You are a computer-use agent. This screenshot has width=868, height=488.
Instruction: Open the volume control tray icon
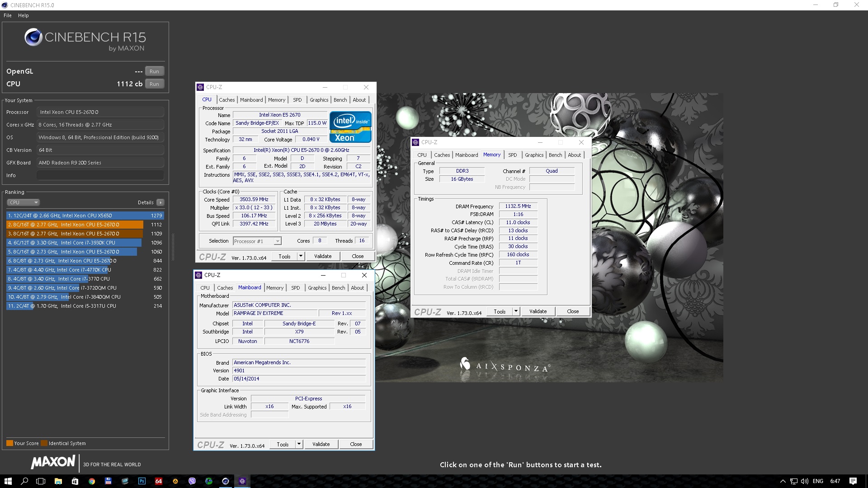click(804, 481)
